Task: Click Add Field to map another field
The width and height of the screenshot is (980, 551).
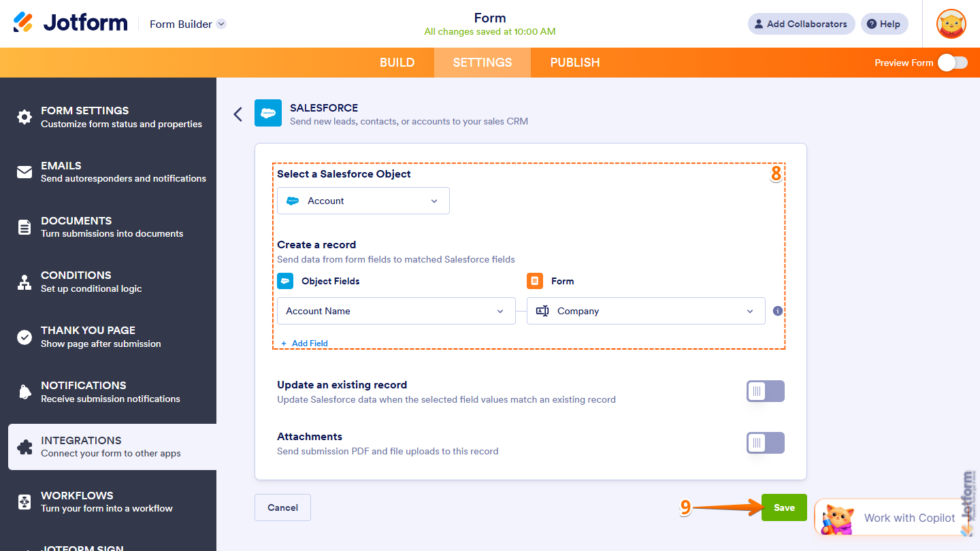Action: [304, 343]
